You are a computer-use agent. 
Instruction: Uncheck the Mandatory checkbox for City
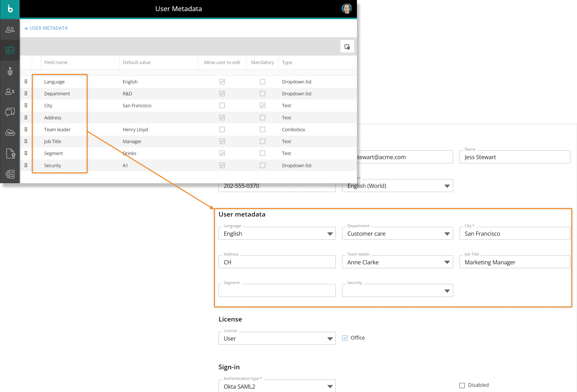point(262,105)
